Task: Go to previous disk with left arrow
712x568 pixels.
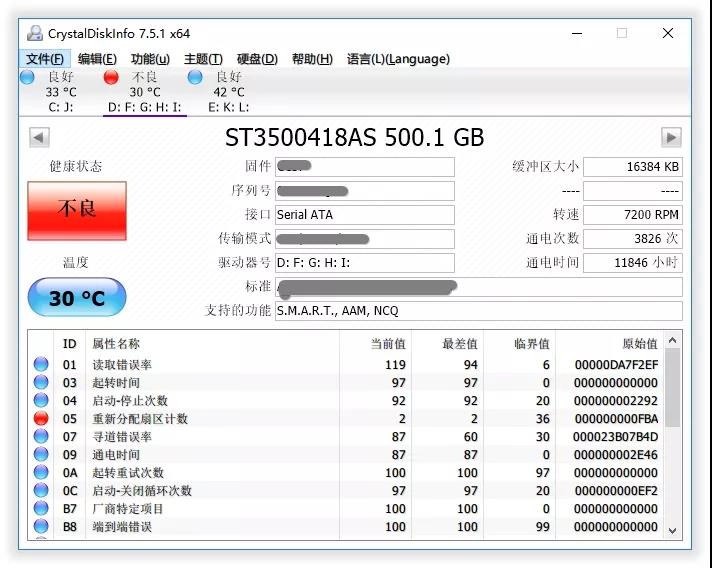Action: coord(40,137)
